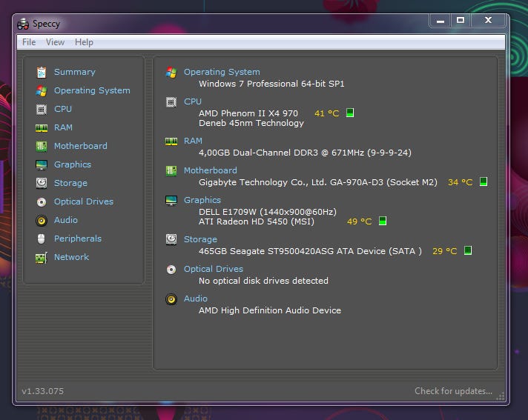Image resolution: width=528 pixels, height=420 pixels.
Task: Click the Storage drive icon in sidebar
Action: pos(42,183)
